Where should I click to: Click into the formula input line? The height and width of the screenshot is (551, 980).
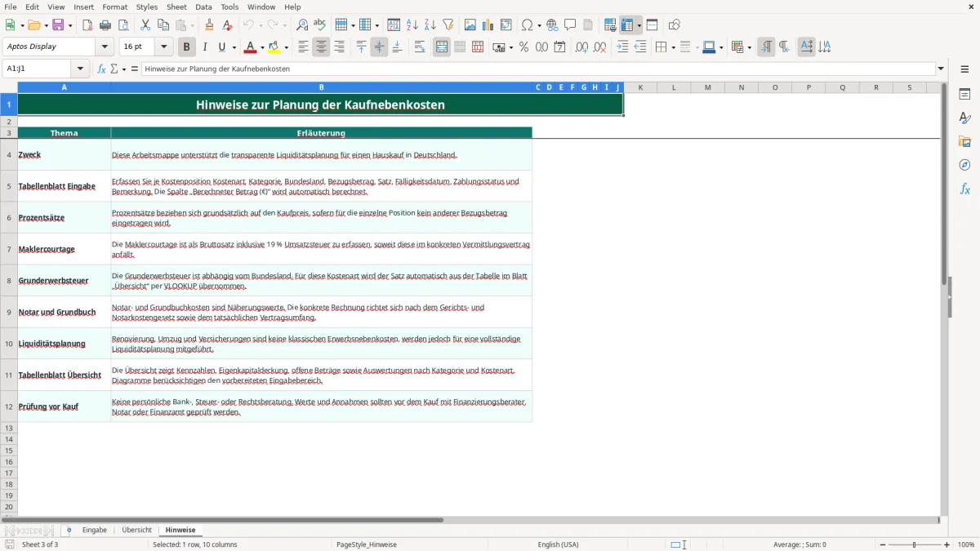click(x=537, y=69)
